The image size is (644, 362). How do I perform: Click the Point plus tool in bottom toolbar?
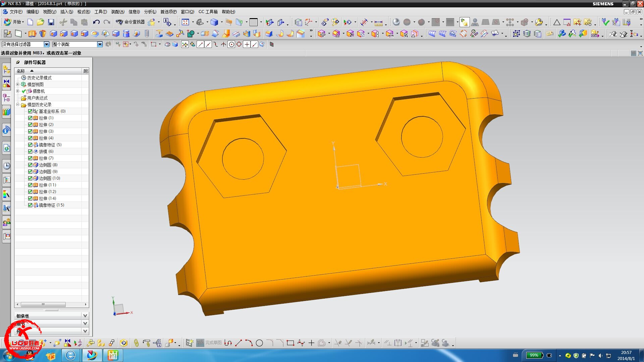[x=311, y=343]
